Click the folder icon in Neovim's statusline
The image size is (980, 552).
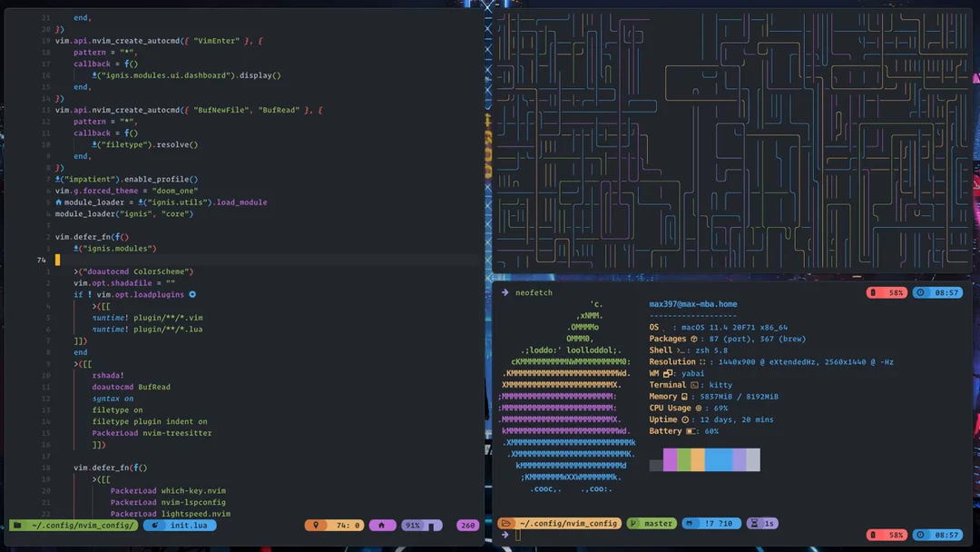pyautogui.click(x=17, y=525)
